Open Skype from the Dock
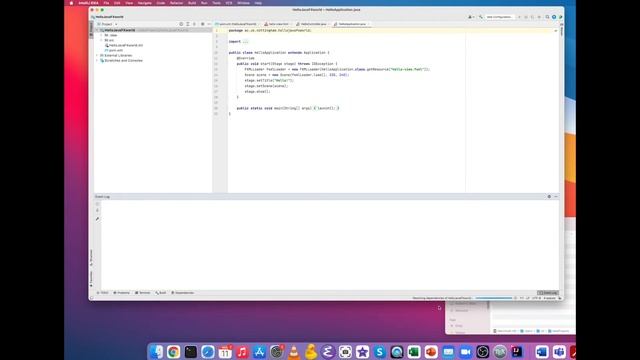 point(379,352)
